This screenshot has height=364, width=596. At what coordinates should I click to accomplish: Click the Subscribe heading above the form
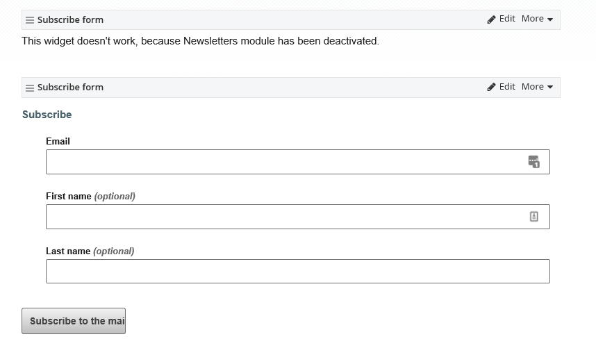coord(47,115)
